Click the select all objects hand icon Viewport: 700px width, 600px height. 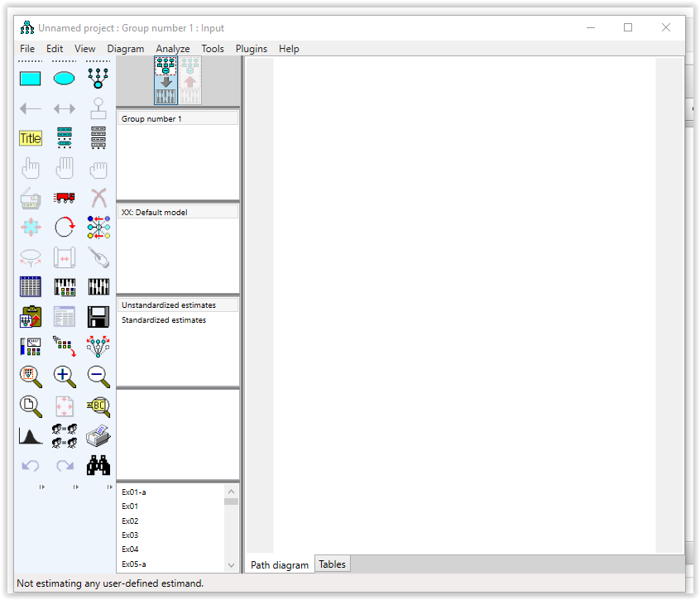coord(65,168)
